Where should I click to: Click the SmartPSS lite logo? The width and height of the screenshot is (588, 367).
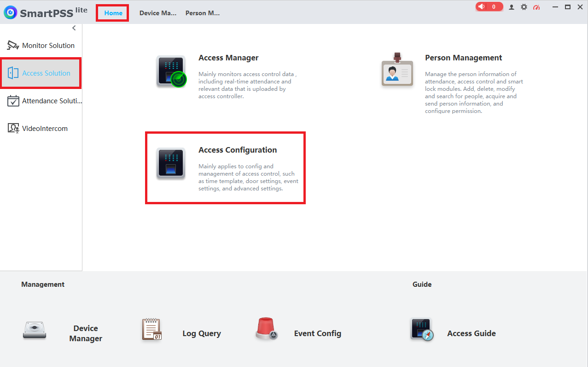[45, 12]
